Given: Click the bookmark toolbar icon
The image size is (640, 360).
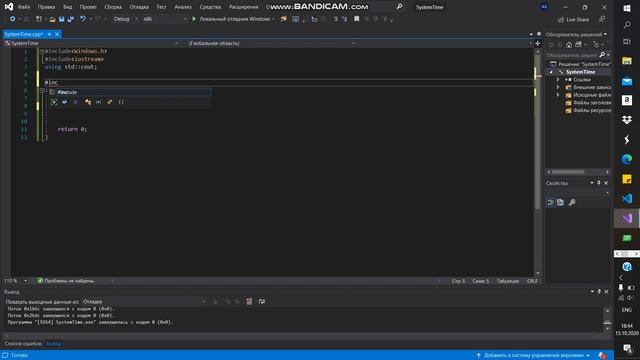Looking at the screenshot, I should pyautogui.click(x=356, y=19).
